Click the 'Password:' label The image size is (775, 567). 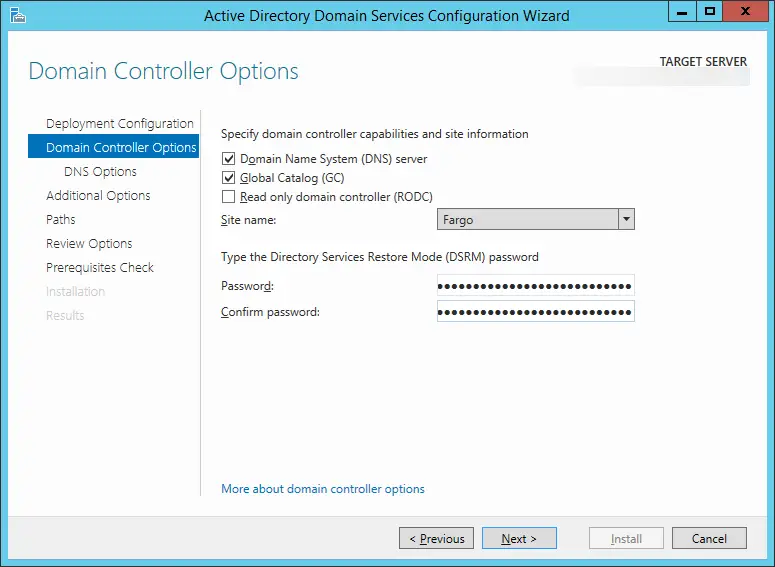247,286
